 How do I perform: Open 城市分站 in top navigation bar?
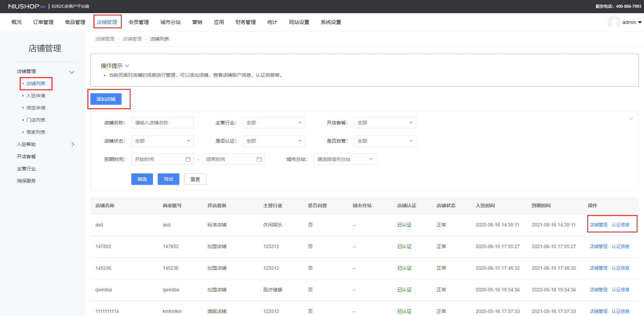[x=171, y=22]
